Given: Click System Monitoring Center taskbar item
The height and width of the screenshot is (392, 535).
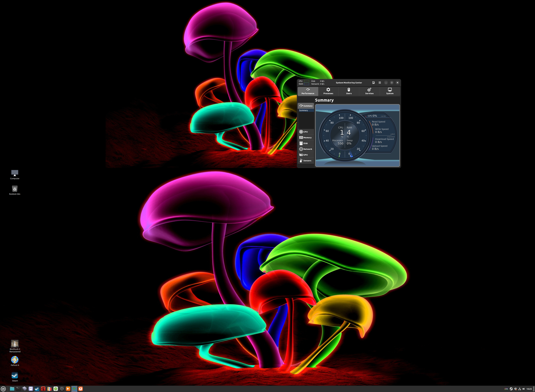Looking at the screenshot, I should coord(74,389).
